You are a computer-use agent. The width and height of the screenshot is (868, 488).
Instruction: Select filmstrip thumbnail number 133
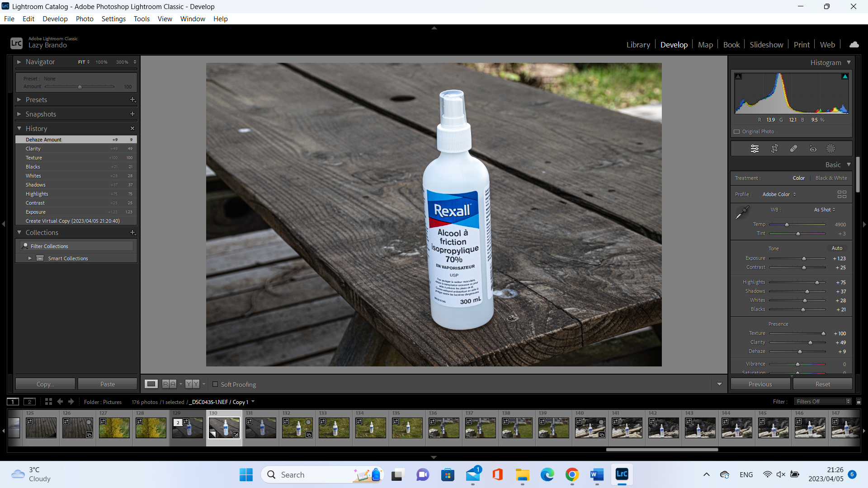[x=335, y=427]
